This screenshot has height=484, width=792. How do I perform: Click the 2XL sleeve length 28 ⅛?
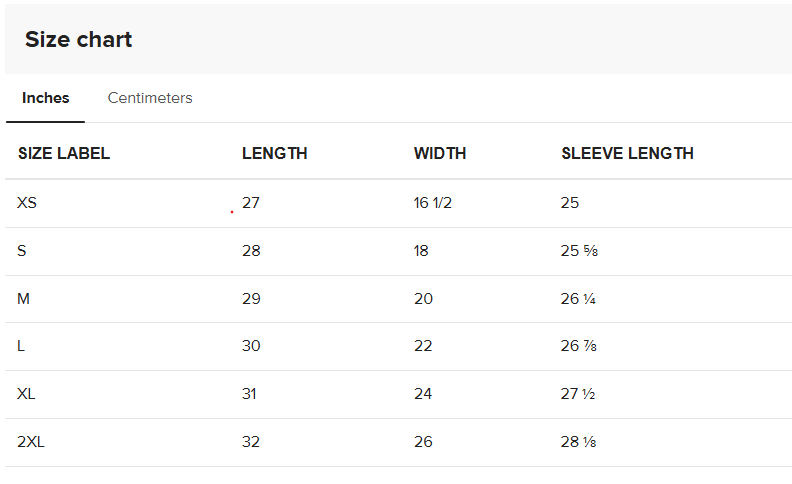pos(578,442)
